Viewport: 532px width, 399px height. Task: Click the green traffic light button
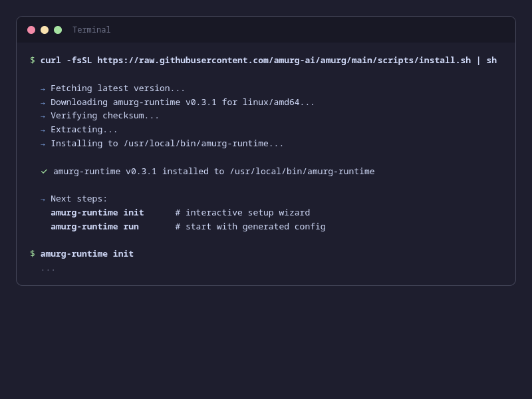58,30
